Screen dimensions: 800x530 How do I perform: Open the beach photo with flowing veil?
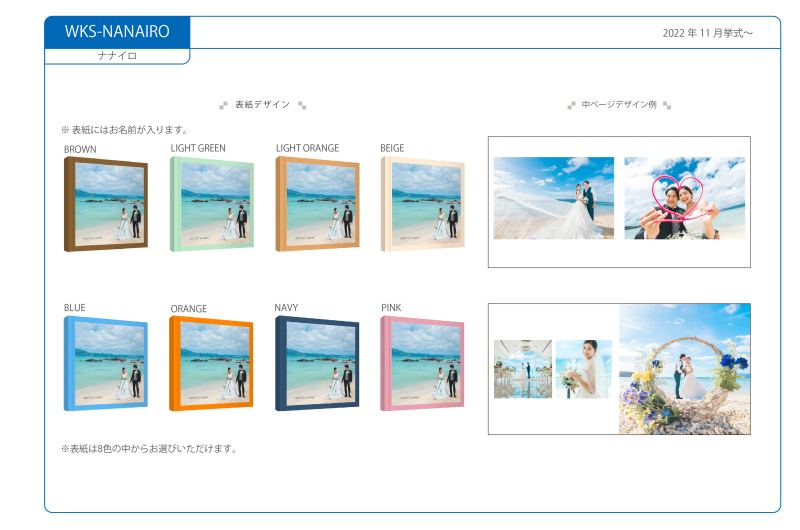click(554, 198)
